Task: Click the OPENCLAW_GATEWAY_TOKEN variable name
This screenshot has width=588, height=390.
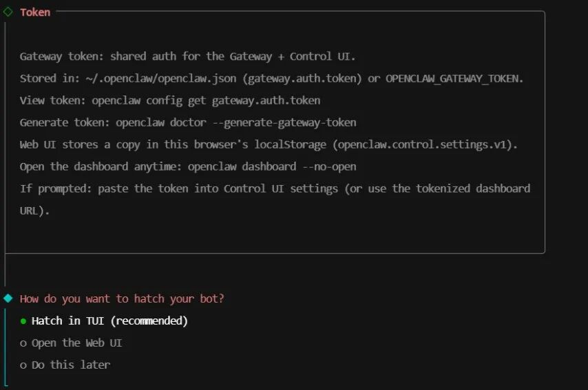Action: pos(452,78)
